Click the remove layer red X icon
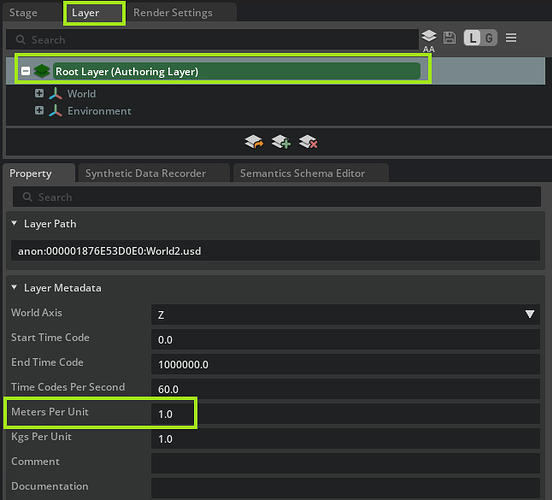The width and height of the screenshot is (552, 500). (x=308, y=142)
